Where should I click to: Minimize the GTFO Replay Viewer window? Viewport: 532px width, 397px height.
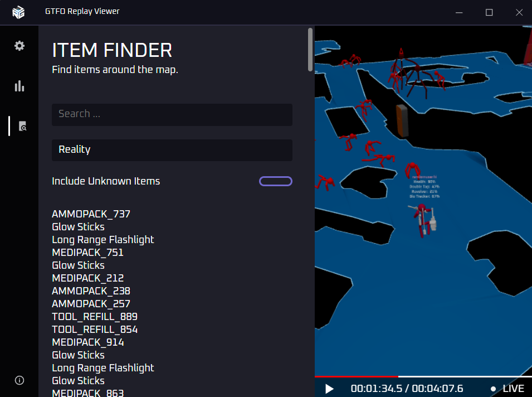coord(459,13)
